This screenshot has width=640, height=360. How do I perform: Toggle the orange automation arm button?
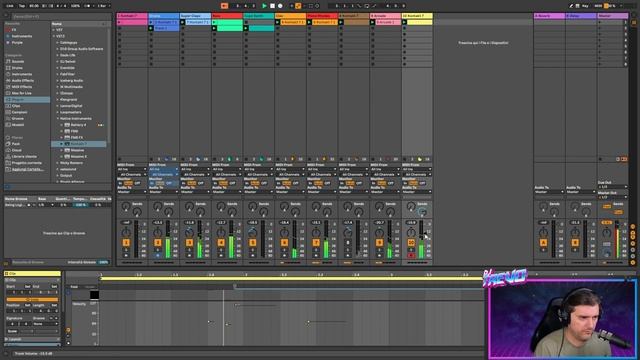(298, 6)
